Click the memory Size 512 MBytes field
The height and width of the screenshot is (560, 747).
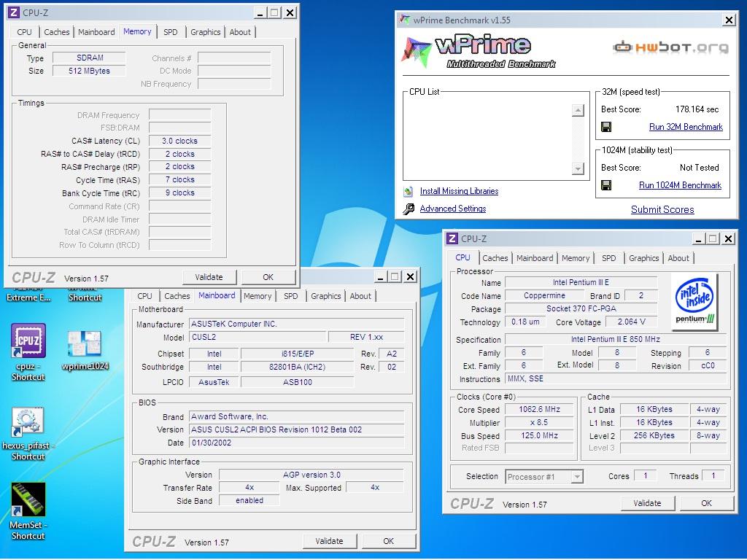[x=89, y=71]
